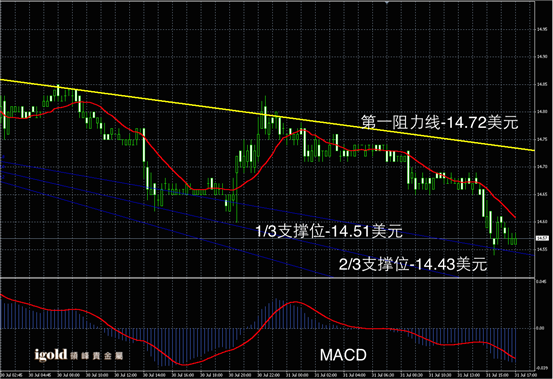The width and height of the screenshot is (553, 379).
Task: Click the 14.70 price axis label
Action: point(542,167)
